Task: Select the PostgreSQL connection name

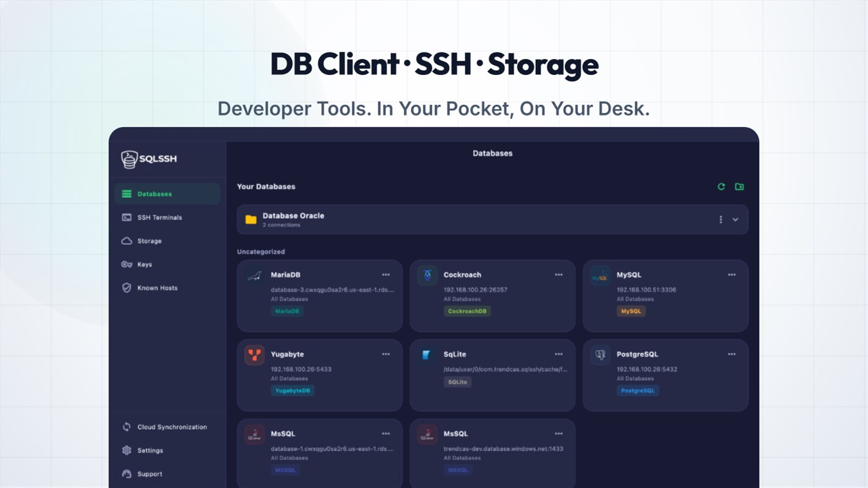Action: tap(637, 354)
